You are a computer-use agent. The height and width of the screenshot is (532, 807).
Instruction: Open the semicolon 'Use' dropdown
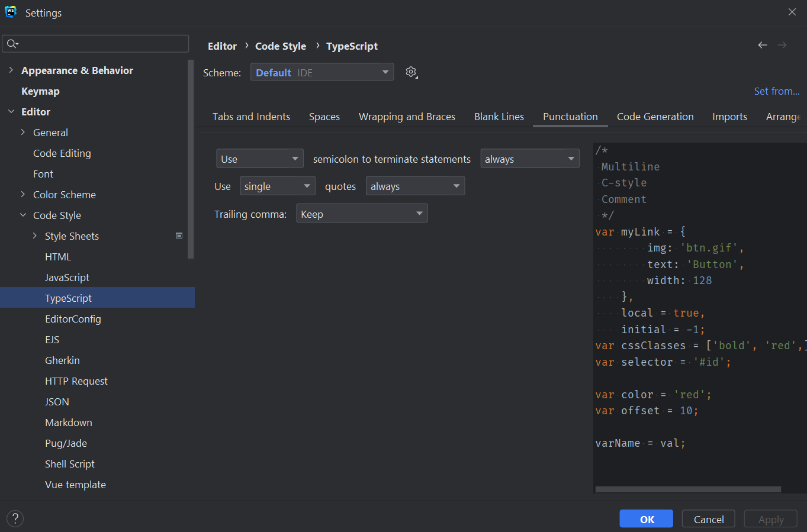pos(259,159)
